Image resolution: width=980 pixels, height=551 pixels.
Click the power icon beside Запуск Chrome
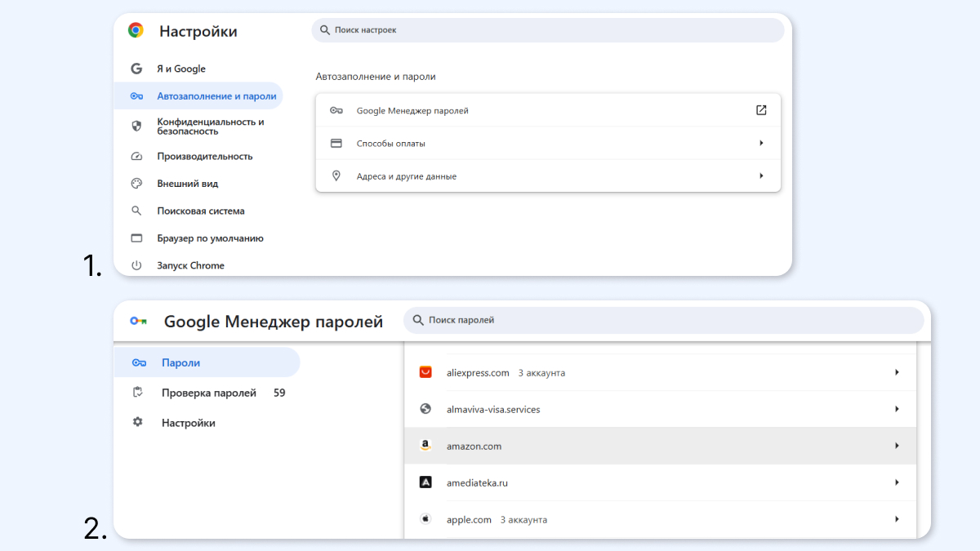point(136,265)
